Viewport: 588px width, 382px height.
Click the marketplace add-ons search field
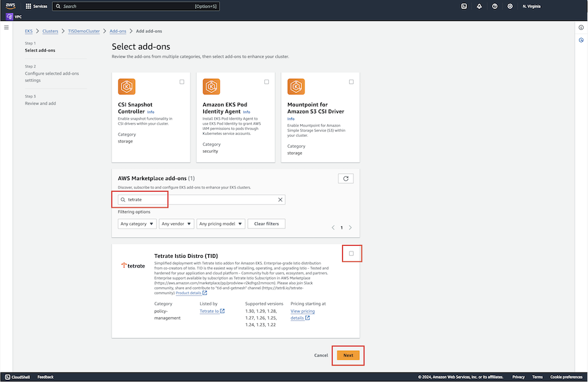pos(201,200)
